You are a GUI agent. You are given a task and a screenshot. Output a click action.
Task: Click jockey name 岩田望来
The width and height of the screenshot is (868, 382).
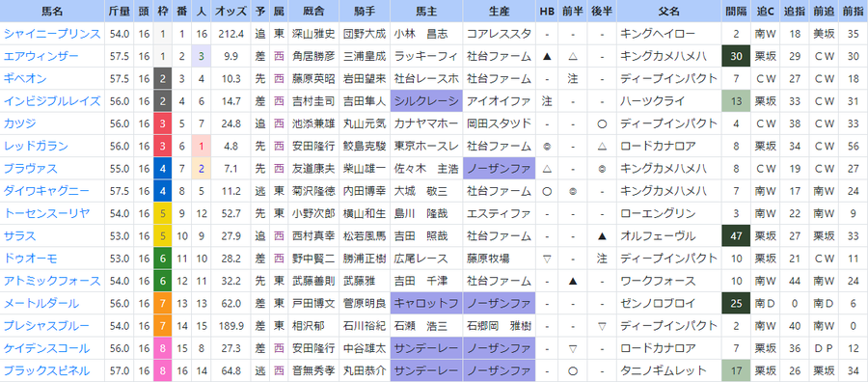pos(365,78)
